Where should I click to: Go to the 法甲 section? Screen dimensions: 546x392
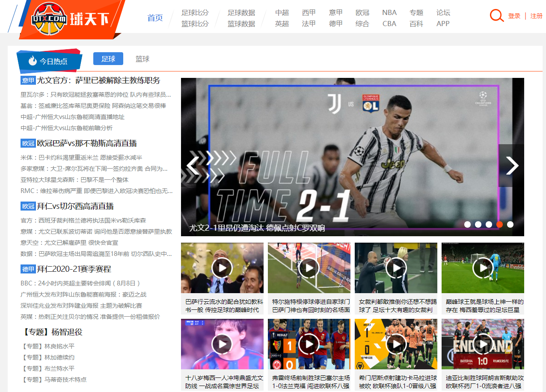(x=309, y=24)
